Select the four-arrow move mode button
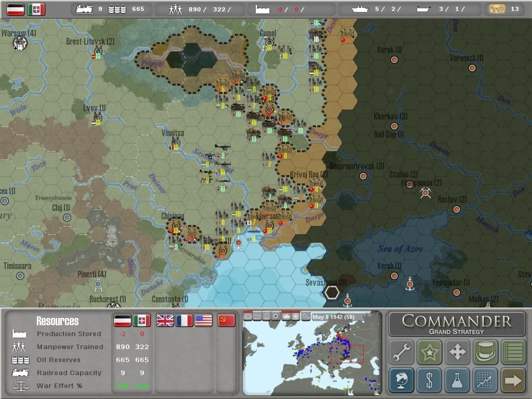Screen dimensions: 532x399 click(457, 352)
